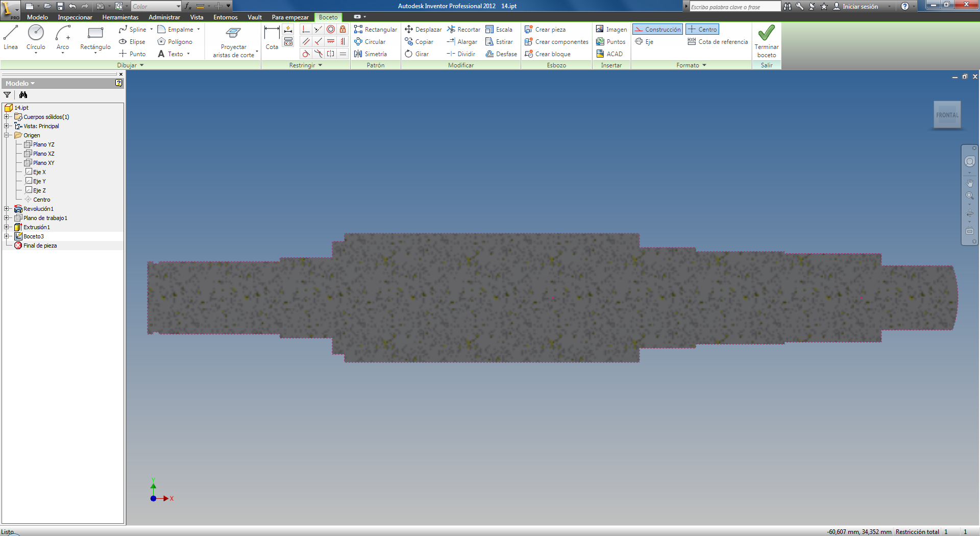Image resolution: width=980 pixels, height=536 pixels.
Task: Import Puntos from spreadsheet
Action: point(610,42)
